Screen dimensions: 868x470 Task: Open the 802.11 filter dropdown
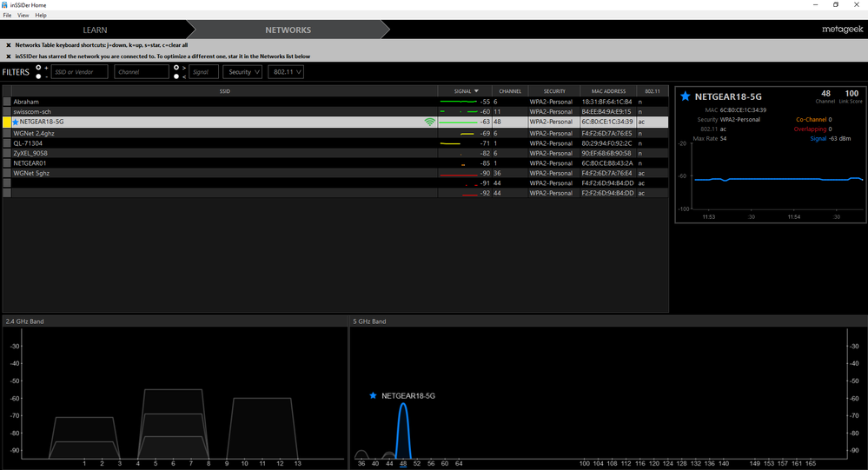(286, 72)
